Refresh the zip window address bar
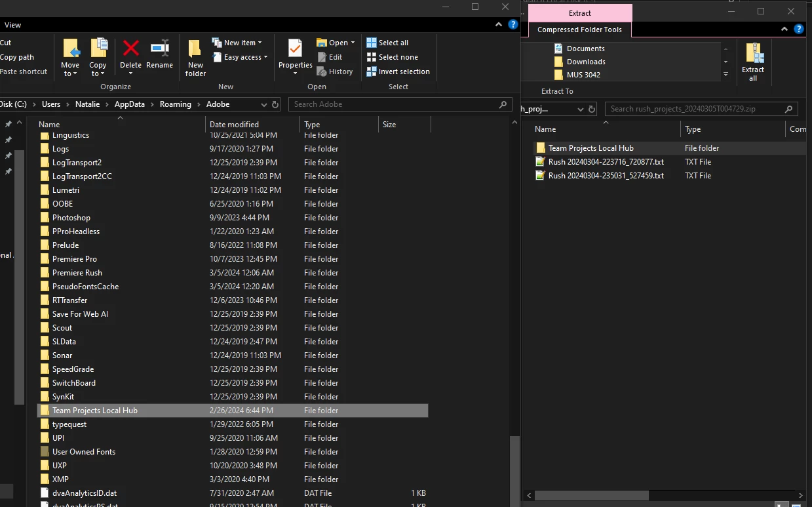The height and width of the screenshot is (507, 812). [x=592, y=110]
